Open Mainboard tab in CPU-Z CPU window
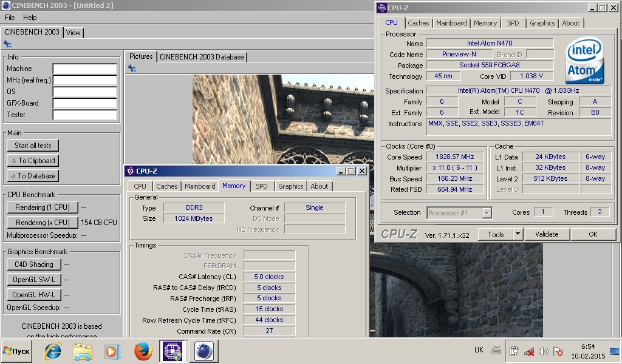The width and height of the screenshot is (622, 364). click(451, 23)
